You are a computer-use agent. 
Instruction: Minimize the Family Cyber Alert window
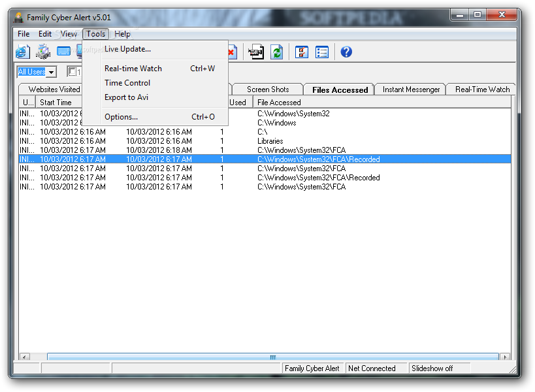(460, 15)
